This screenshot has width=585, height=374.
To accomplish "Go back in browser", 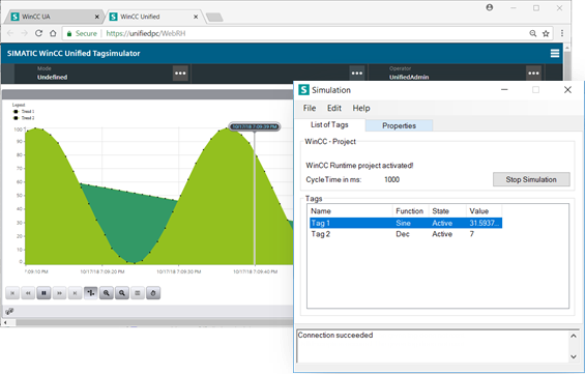I will pos(10,33).
